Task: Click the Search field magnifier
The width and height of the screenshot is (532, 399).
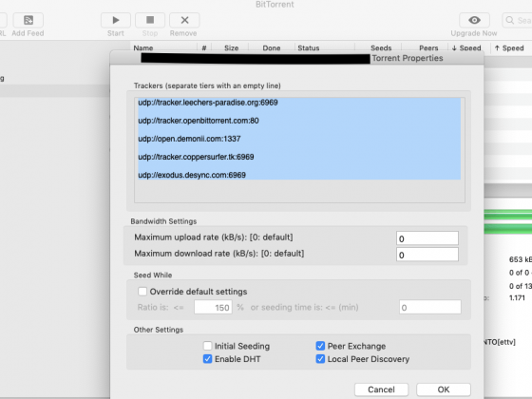Action: (509, 20)
